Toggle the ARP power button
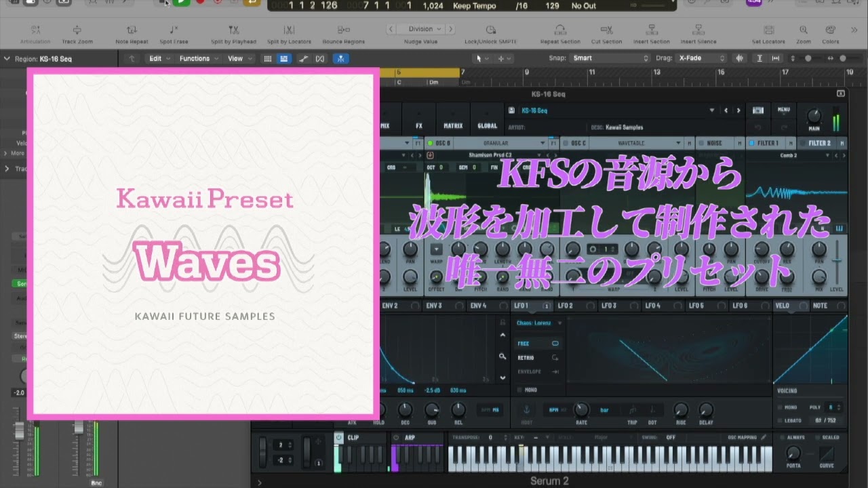The width and height of the screenshot is (868, 488). point(396,437)
